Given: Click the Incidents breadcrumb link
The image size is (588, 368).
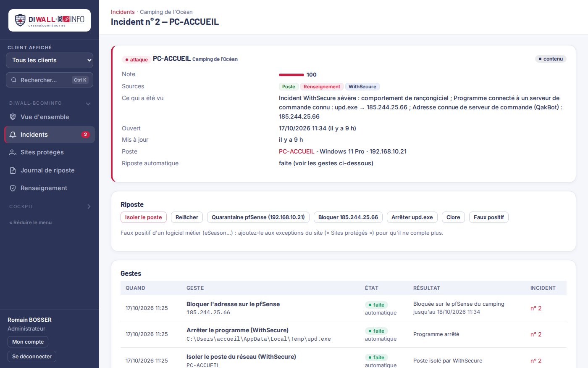Looking at the screenshot, I should (123, 12).
